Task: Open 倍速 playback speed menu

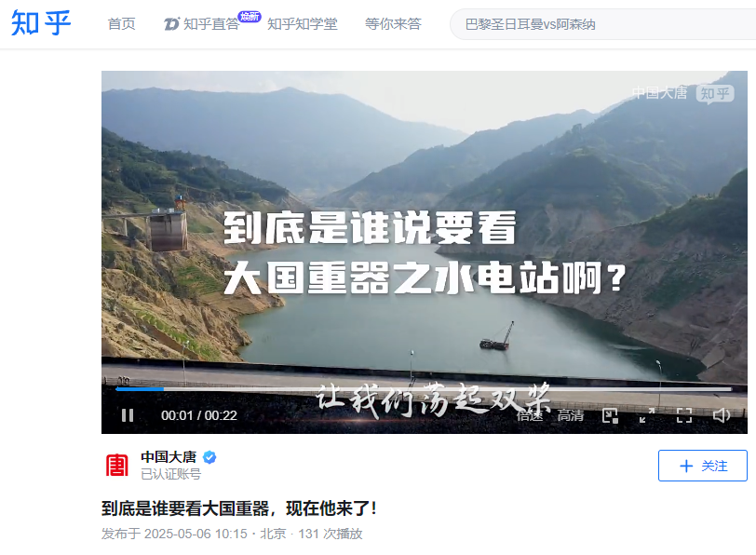Action: pyautogui.click(x=530, y=415)
